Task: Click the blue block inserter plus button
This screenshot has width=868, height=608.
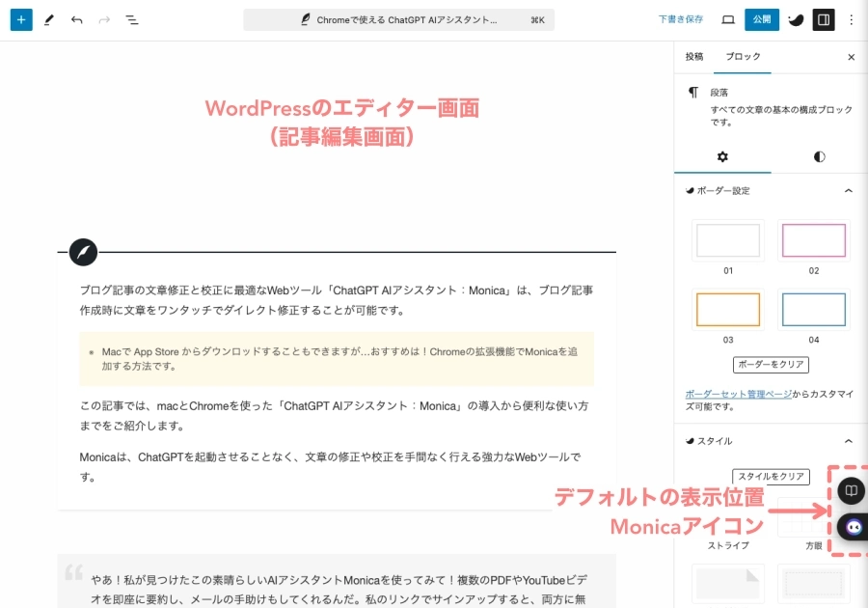Action: pos(21,19)
